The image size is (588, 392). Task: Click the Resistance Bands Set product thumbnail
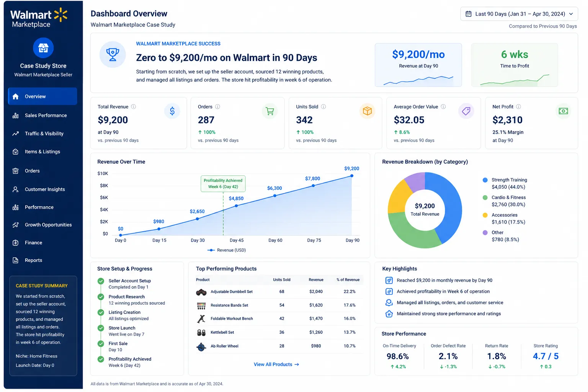(x=201, y=305)
